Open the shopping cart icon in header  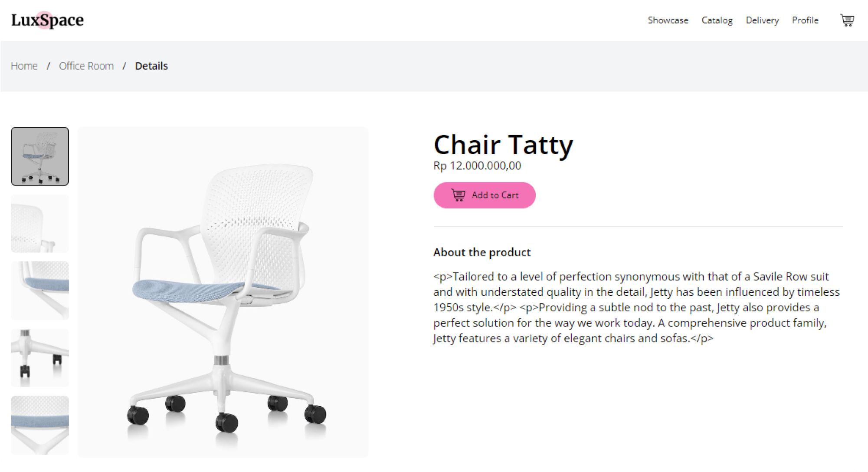click(847, 20)
